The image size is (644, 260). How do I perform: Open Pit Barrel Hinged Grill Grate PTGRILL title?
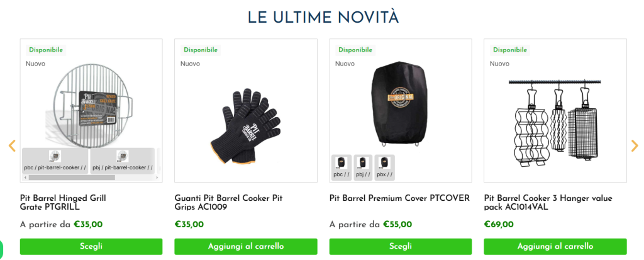click(x=63, y=203)
